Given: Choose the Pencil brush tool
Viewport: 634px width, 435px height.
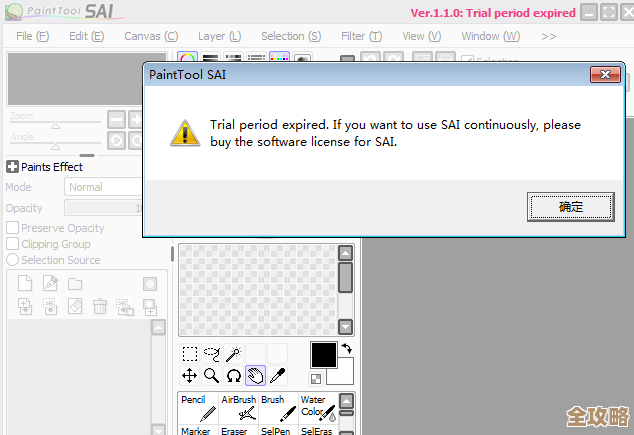Looking at the screenshot, I should click(x=198, y=407).
